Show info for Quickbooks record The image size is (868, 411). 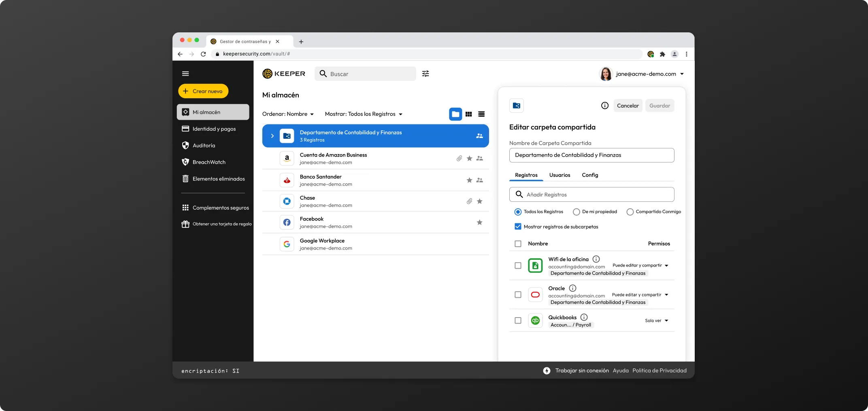(x=584, y=318)
